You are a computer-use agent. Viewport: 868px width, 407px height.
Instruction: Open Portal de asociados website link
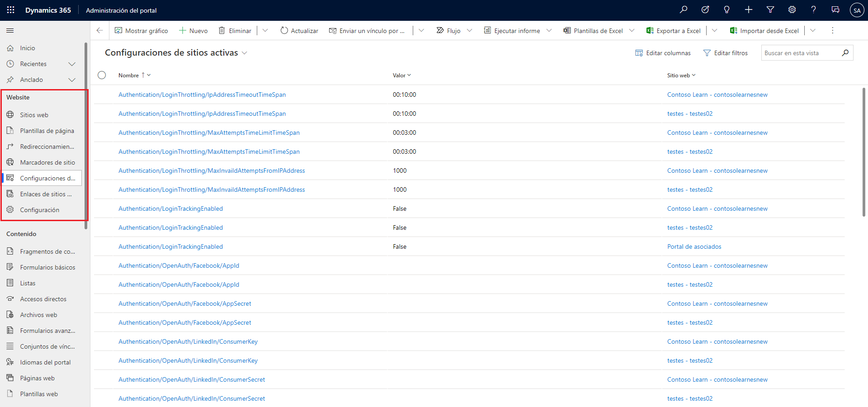click(x=694, y=246)
